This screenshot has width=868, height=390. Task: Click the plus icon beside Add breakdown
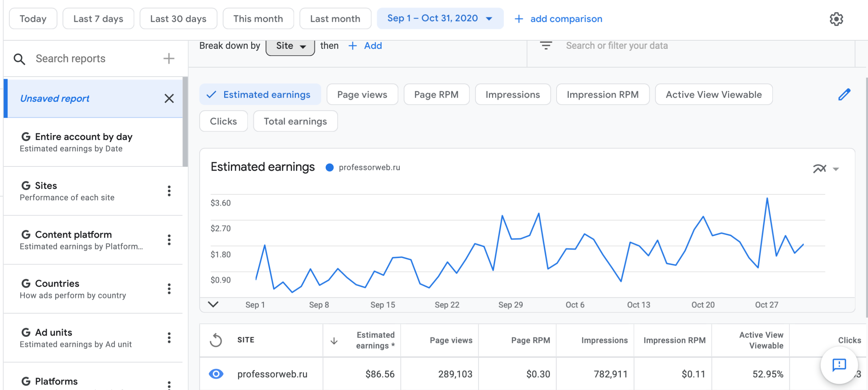[352, 46]
